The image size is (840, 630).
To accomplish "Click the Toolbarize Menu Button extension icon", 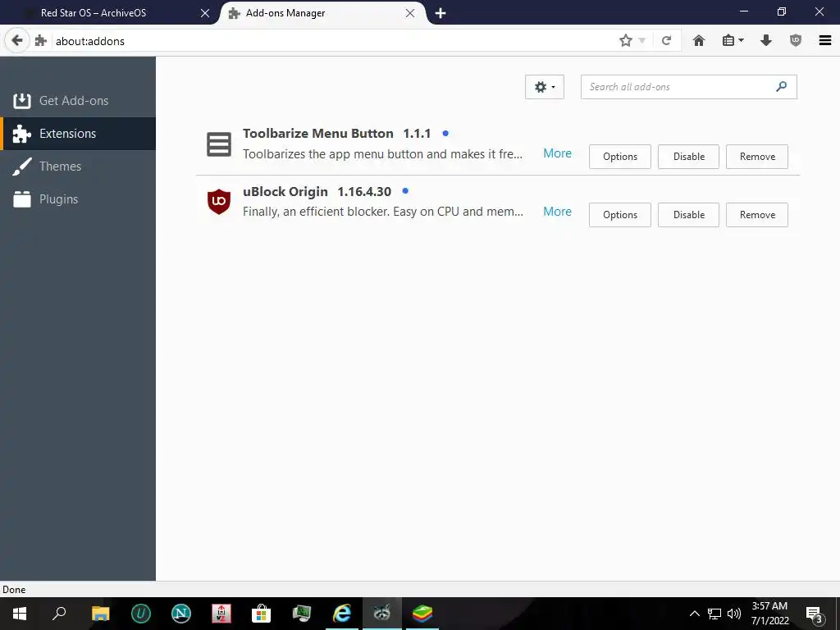I will pos(218,144).
